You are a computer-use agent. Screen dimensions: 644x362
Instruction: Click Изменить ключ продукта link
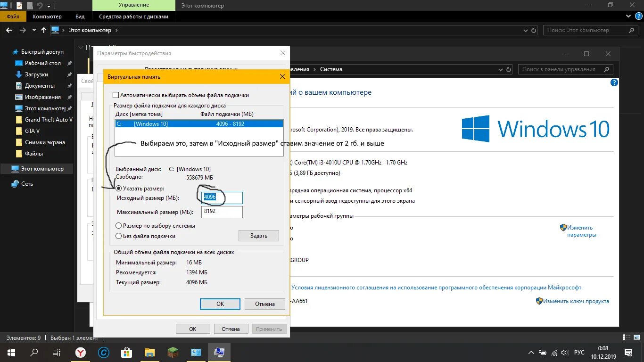tap(576, 301)
